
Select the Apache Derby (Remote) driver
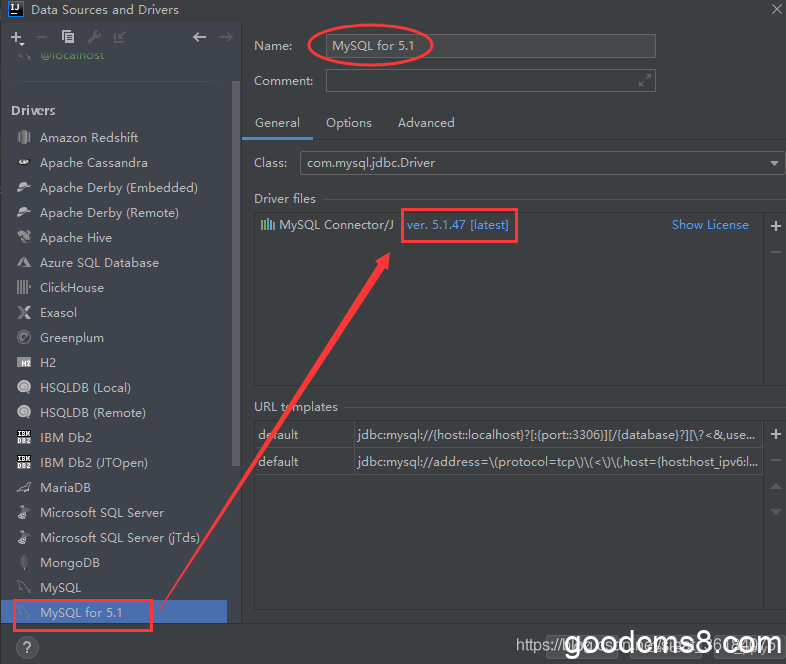point(109,212)
